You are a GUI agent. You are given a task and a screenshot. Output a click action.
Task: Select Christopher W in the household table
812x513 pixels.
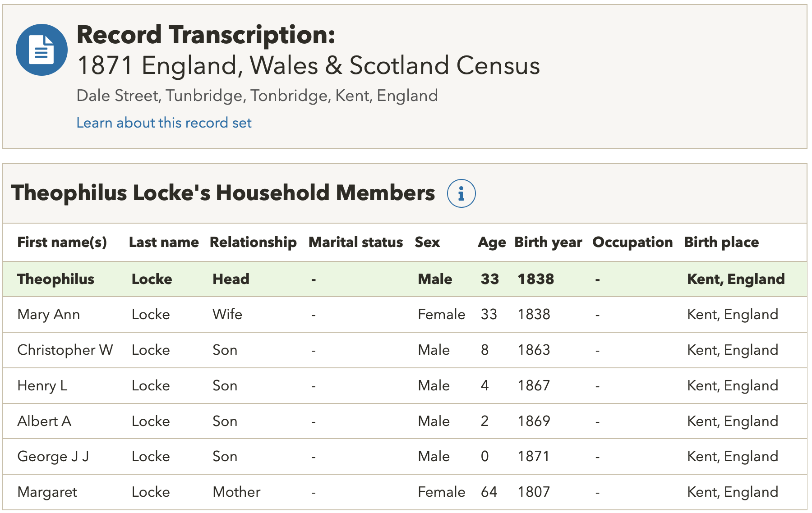coord(65,350)
